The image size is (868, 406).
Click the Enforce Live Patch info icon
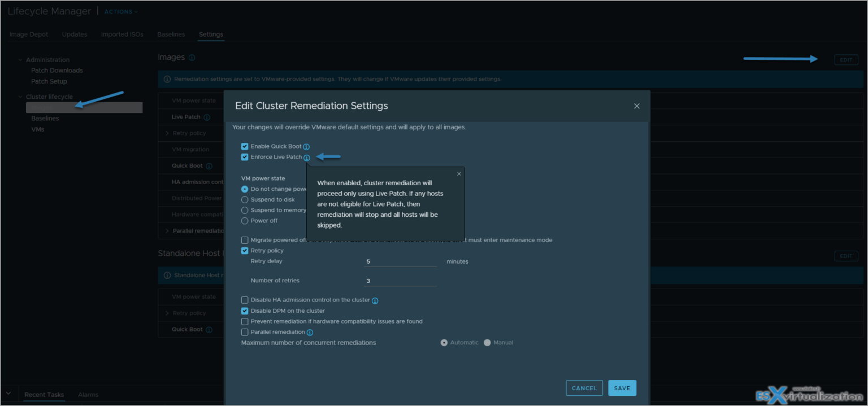[307, 157]
